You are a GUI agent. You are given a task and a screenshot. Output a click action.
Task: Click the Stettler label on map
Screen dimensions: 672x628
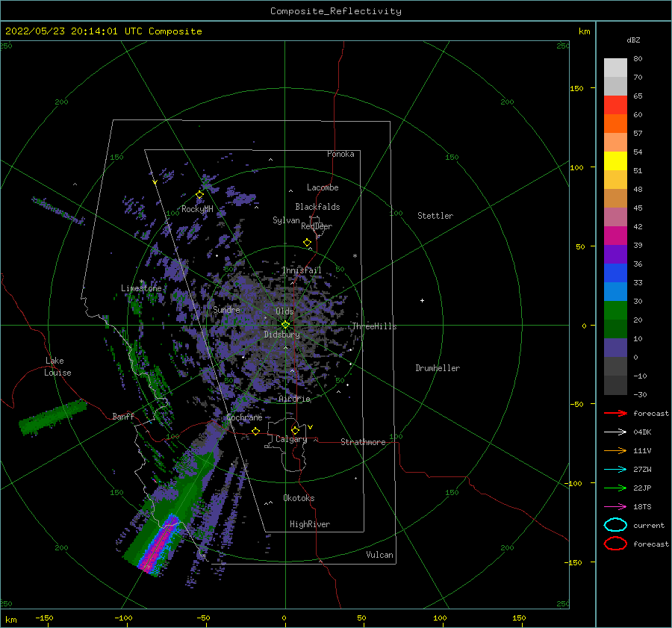(x=435, y=216)
